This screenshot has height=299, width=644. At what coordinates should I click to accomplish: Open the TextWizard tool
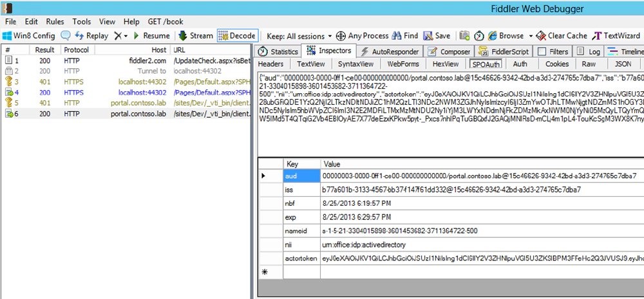click(x=616, y=35)
